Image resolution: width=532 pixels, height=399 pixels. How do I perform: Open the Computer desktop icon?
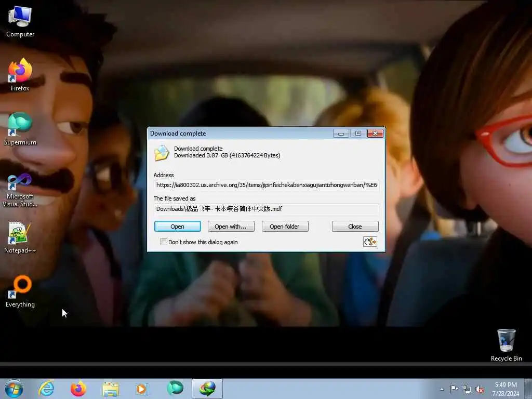pos(20,21)
